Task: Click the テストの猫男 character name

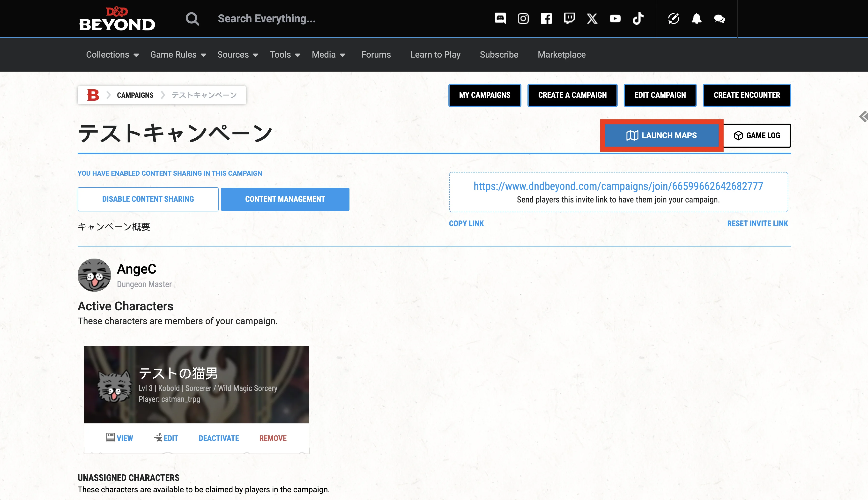Action: tap(178, 373)
